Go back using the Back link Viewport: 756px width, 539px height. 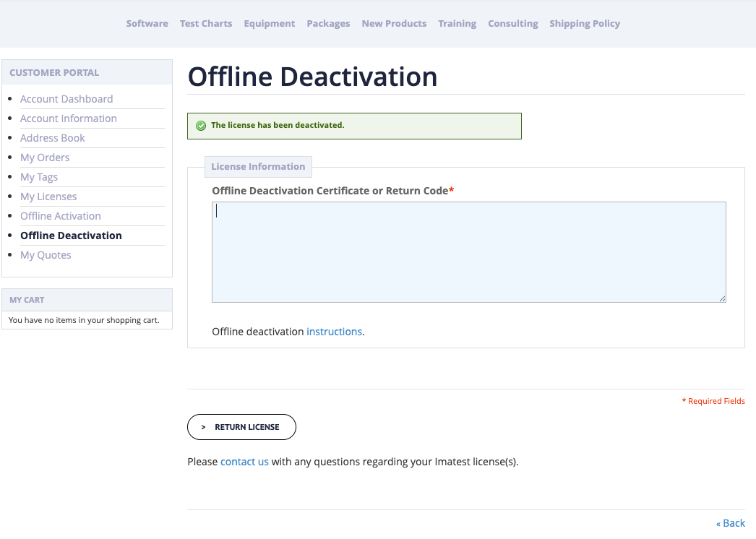click(x=730, y=522)
